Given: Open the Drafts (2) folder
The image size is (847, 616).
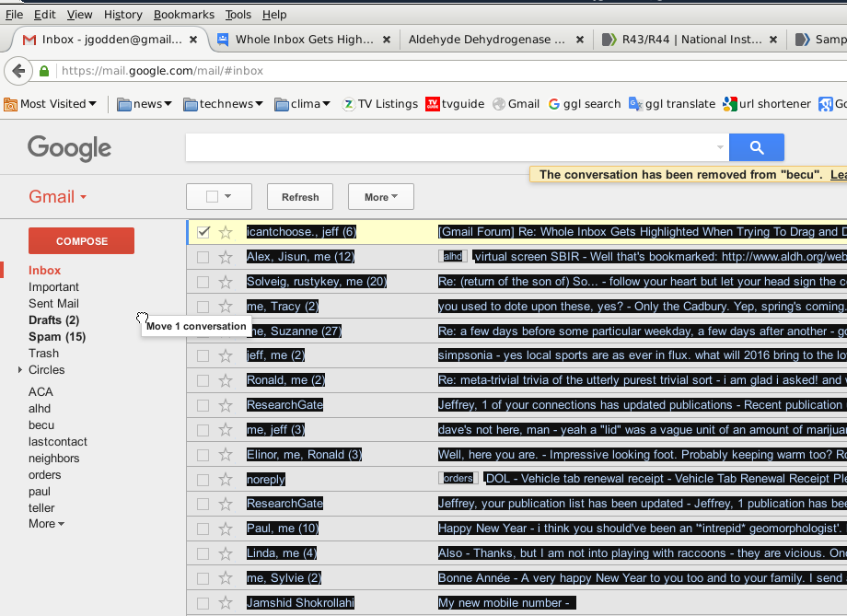Looking at the screenshot, I should point(54,320).
